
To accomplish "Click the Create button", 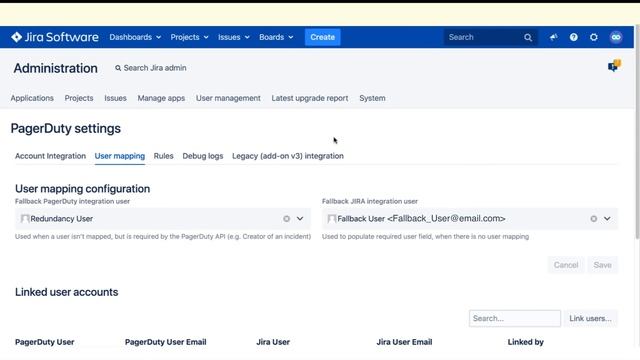I will click(322, 37).
